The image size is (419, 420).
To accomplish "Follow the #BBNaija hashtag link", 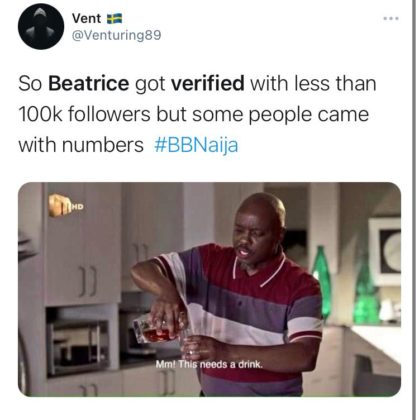I will tap(196, 145).
